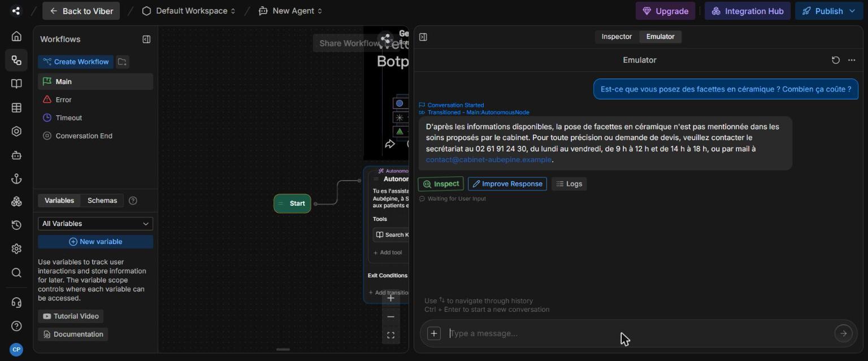Click the restart conversation icon in Emulator
Image resolution: width=868 pixels, height=361 pixels.
tap(835, 60)
